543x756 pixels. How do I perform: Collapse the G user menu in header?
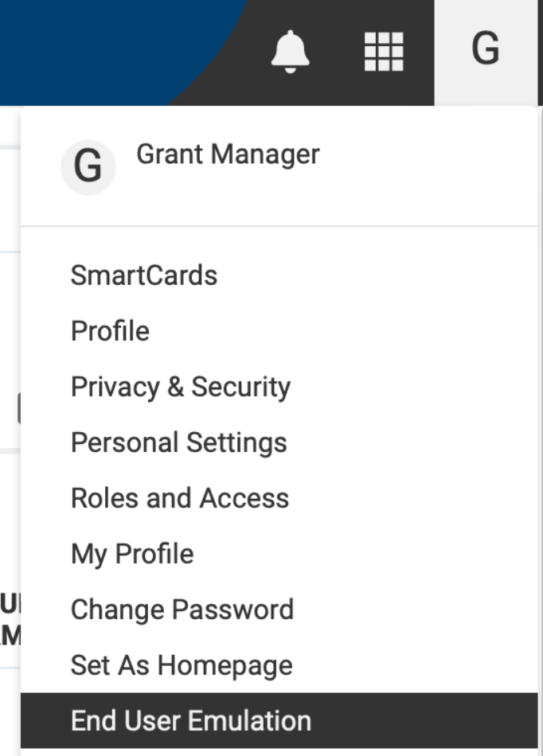486,52
